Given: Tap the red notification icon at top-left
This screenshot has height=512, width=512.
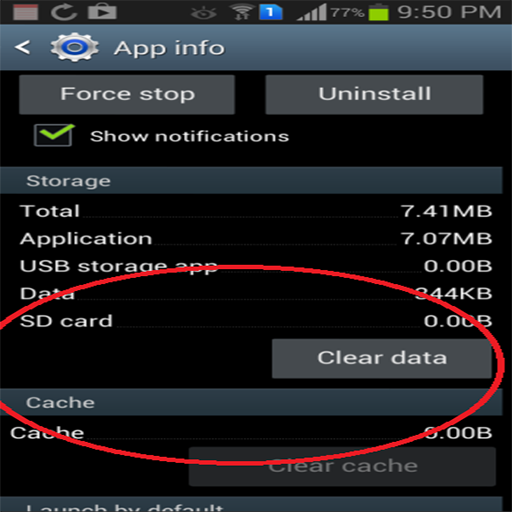Looking at the screenshot, I should click(26, 12).
